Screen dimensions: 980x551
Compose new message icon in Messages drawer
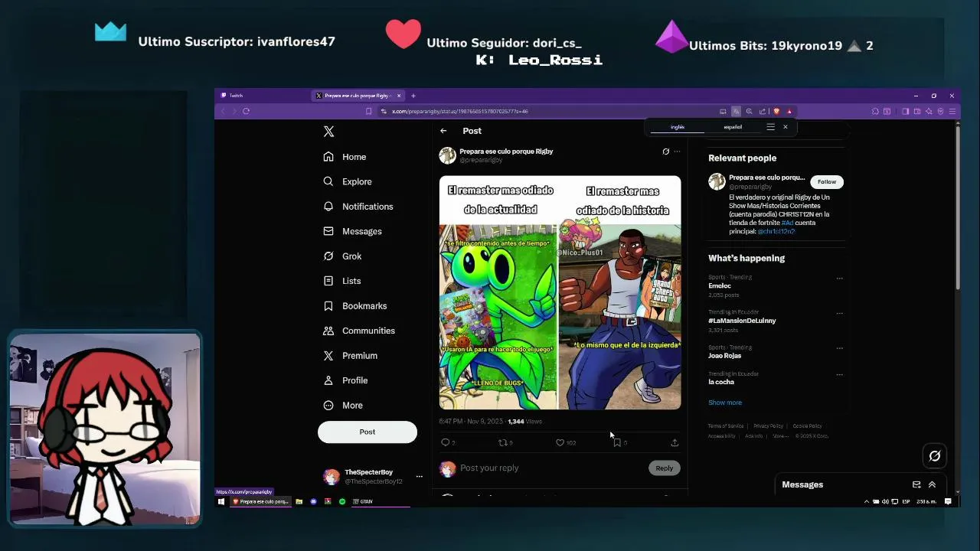(916, 484)
